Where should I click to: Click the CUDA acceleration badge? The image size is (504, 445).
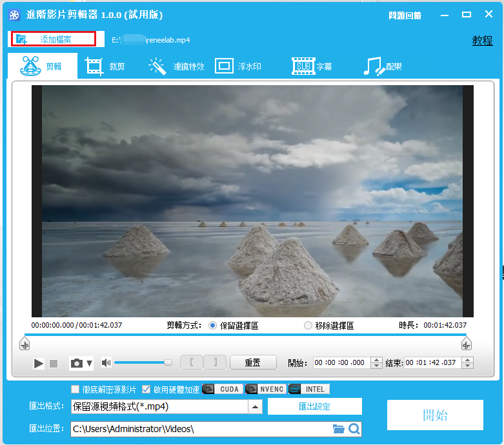(x=223, y=389)
